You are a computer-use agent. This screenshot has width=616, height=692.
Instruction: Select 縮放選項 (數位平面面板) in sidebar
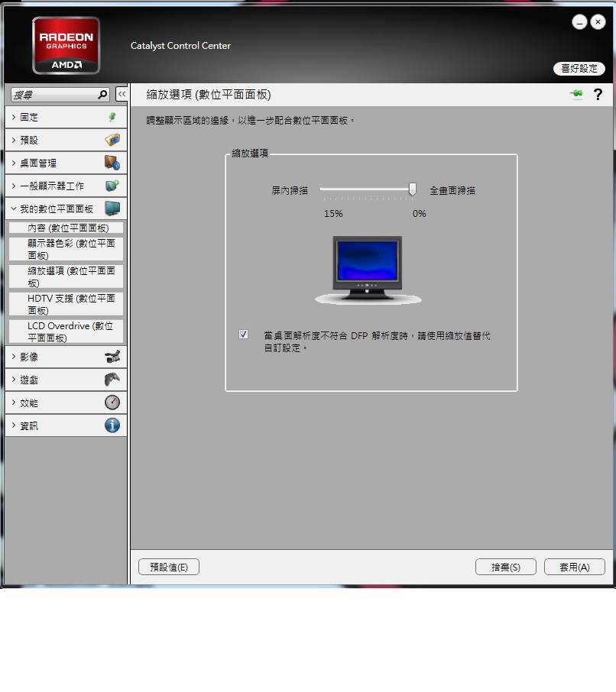(66, 276)
